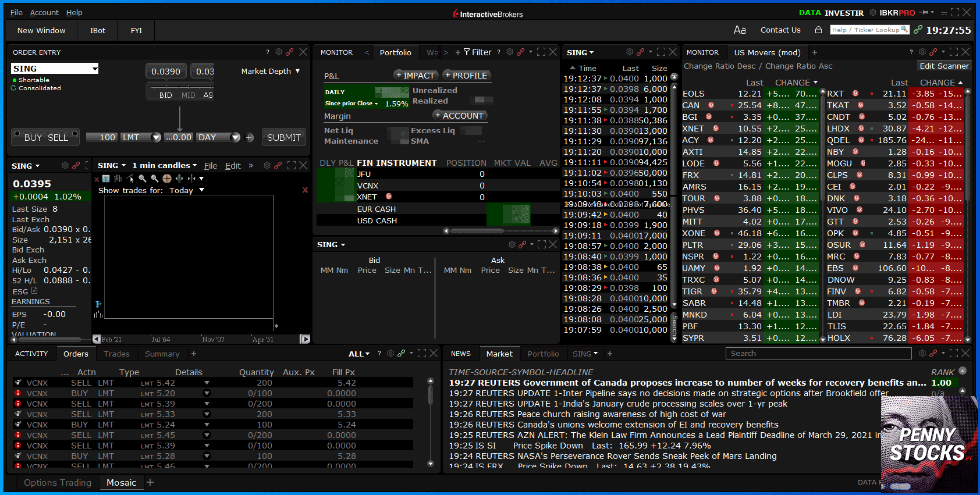
Task: Open the Order Entry settings gear
Action: 279,52
